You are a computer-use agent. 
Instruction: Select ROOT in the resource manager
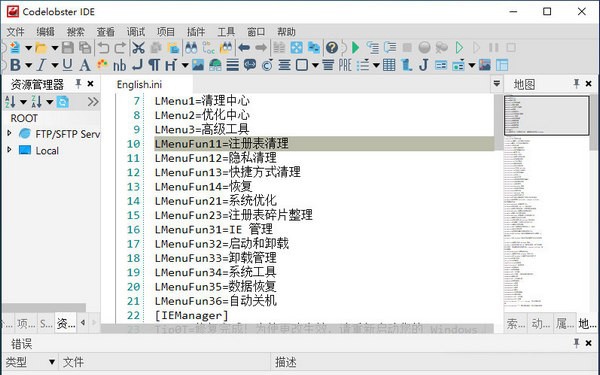tap(24, 118)
